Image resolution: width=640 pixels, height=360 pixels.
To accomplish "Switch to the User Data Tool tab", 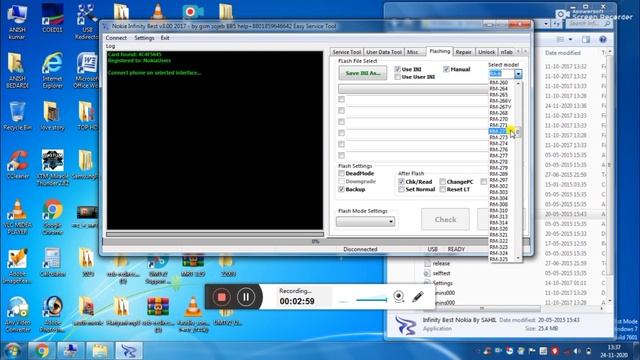I will tap(384, 52).
